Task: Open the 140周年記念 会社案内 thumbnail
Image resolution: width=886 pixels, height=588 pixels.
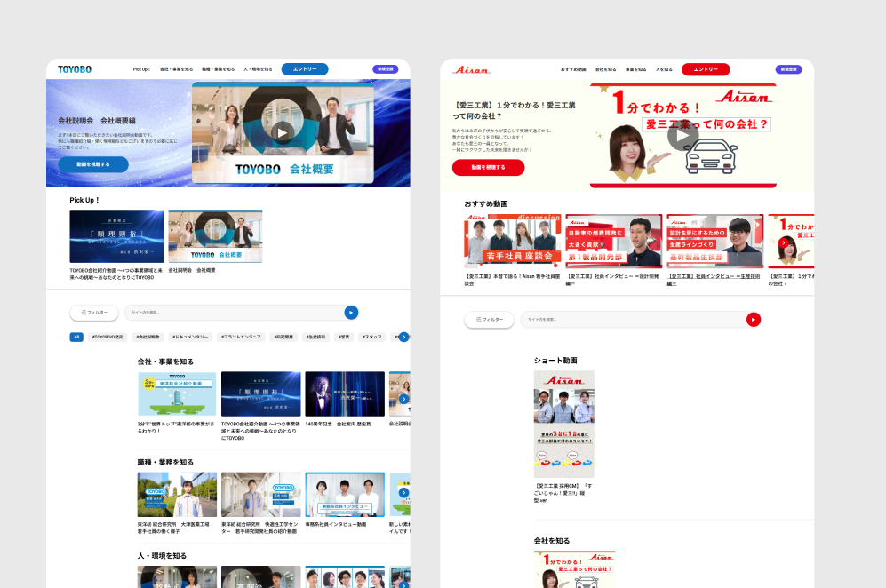Action: tap(345, 393)
